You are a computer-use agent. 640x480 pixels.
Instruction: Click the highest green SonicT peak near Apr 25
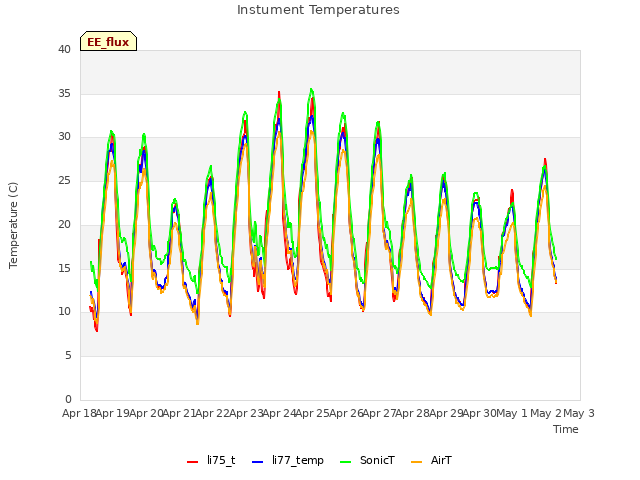click(x=311, y=89)
